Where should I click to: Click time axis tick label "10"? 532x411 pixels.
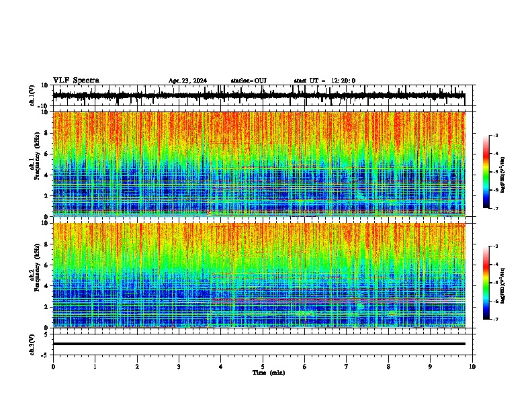(472, 367)
